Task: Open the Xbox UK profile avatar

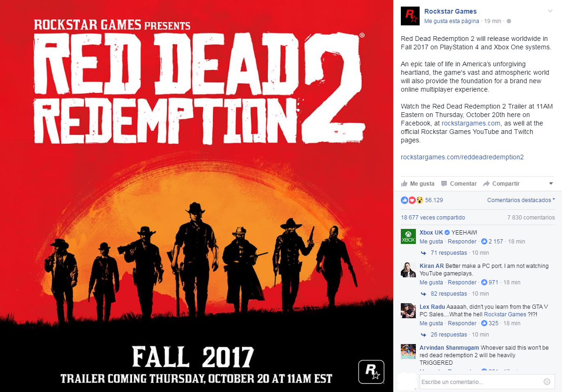Action: [x=408, y=236]
